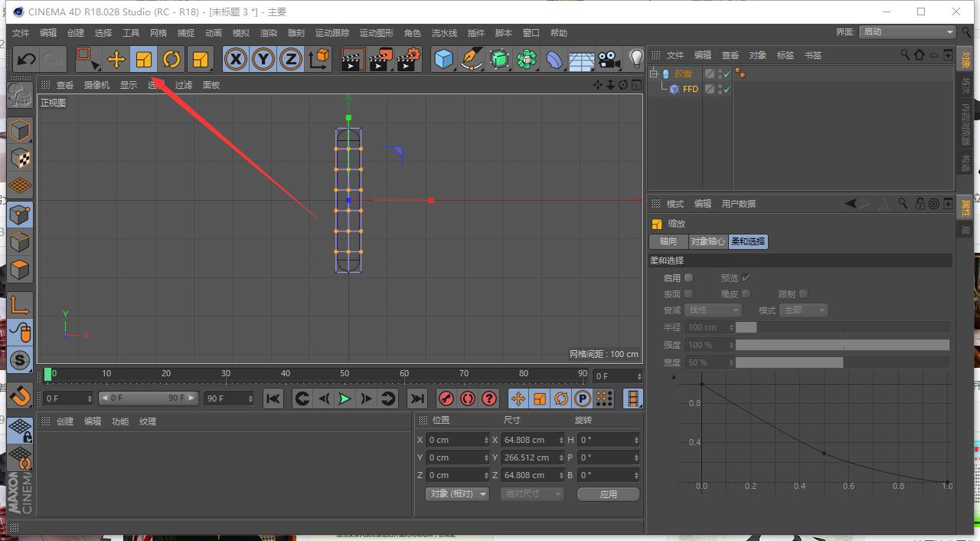Viewport: 980px width, 541px height.
Task: Switch to Points mode
Action: (20, 214)
